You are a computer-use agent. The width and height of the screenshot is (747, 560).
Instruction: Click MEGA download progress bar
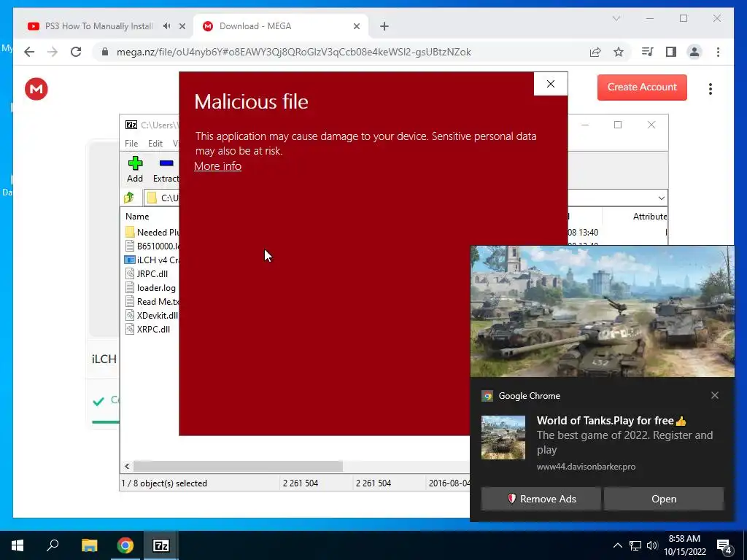[106, 422]
